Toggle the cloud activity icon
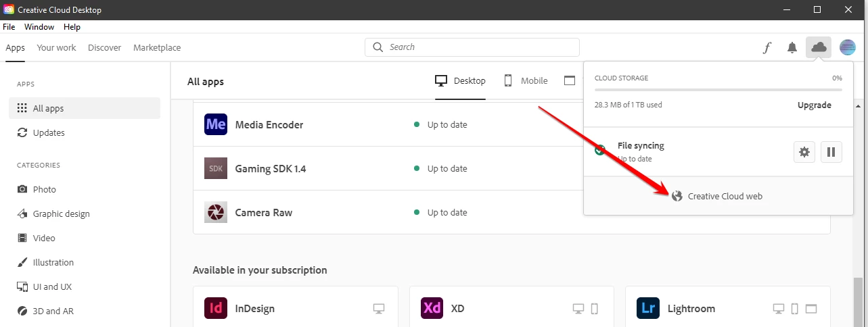Image resolution: width=868 pixels, height=327 pixels. 819,47
